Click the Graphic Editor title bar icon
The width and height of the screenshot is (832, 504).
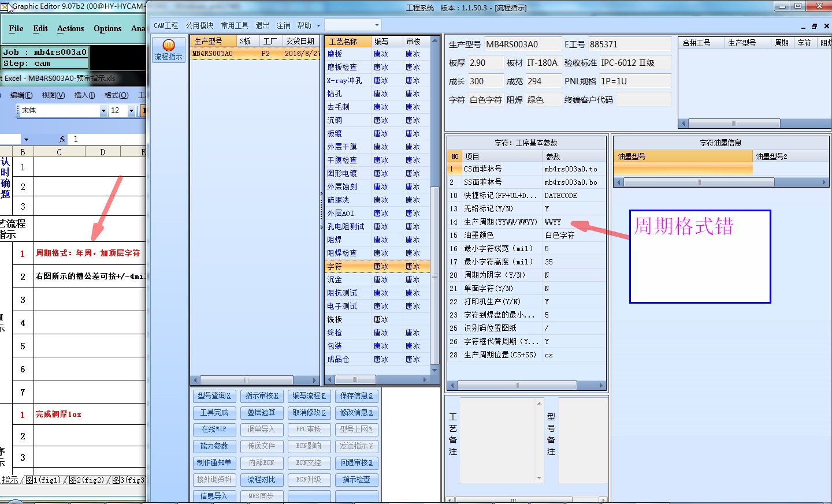coord(4,7)
